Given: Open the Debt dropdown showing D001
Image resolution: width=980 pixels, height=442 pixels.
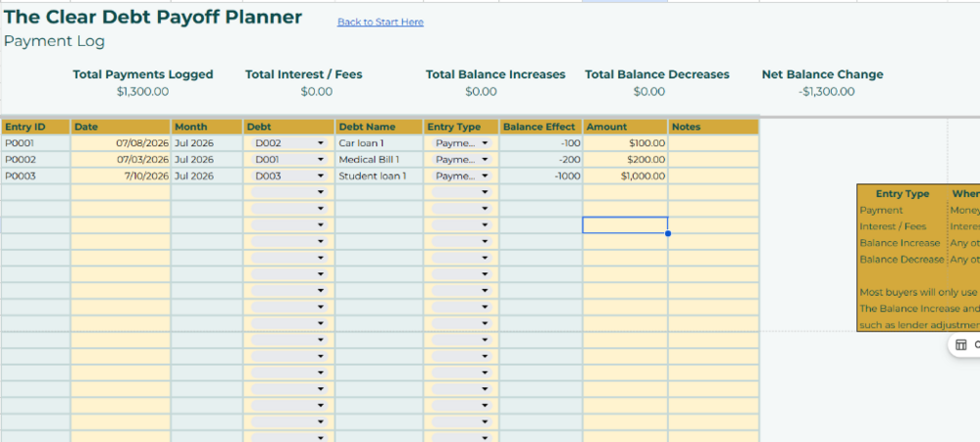Looking at the screenshot, I should (290, 159).
